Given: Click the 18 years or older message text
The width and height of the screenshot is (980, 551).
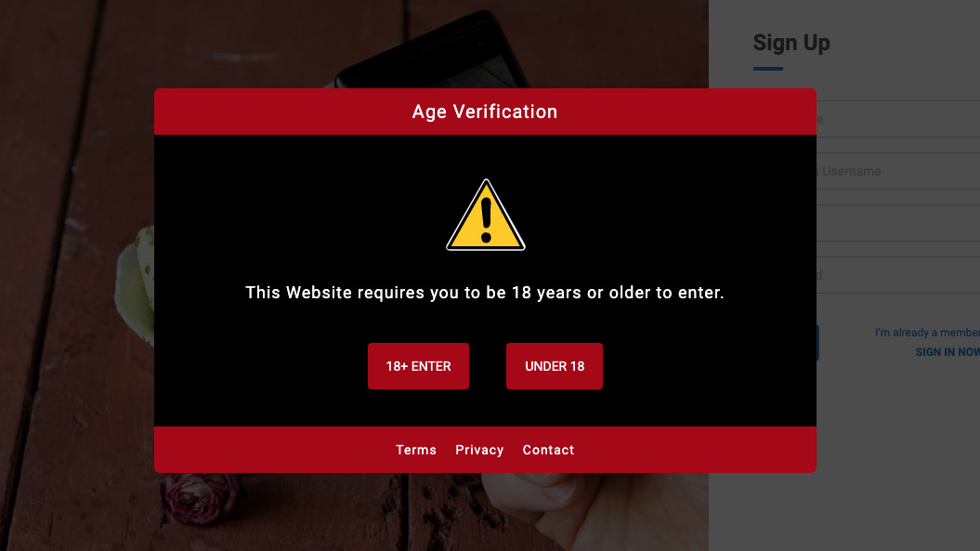Looking at the screenshot, I should (484, 293).
